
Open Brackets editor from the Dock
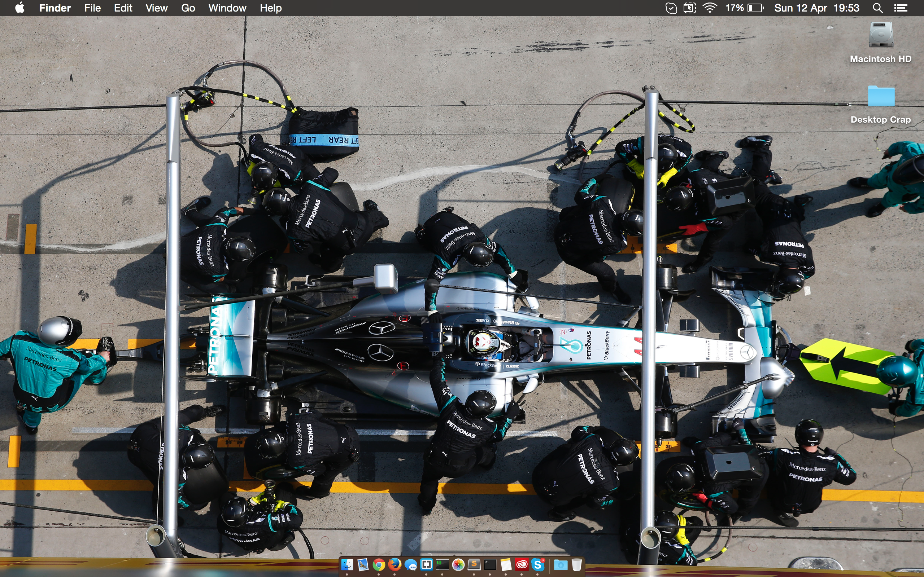[426, 564]
